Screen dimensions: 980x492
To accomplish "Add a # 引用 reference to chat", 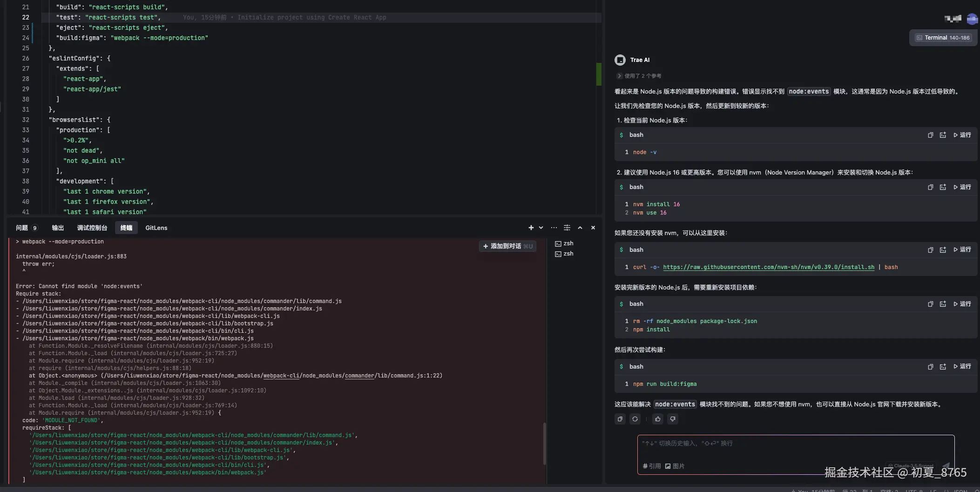I will tap(652, 466).
